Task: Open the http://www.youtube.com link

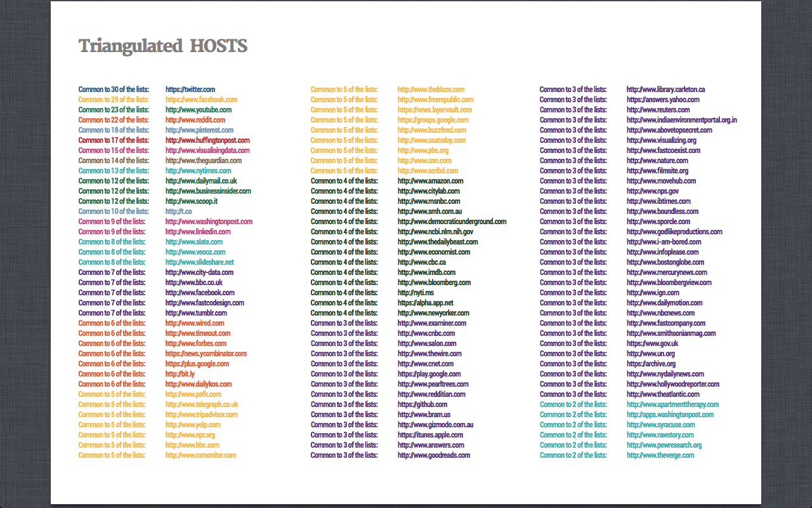Action: (199, 110)
